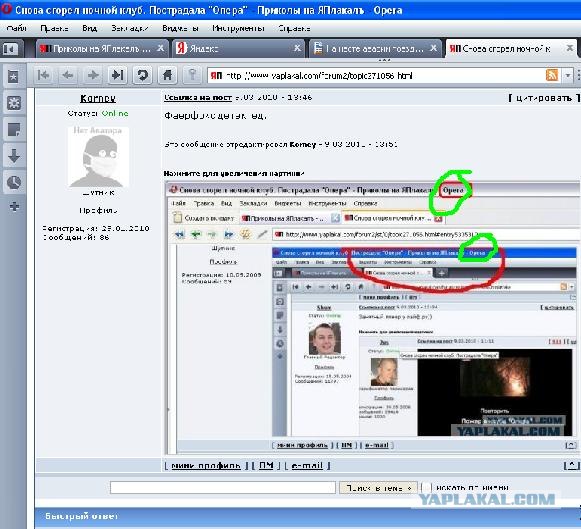Image resolution: width=581 pixels, height=529 pixels.
Task: Open the Downloads arrow sidebar panel
Action: 14,156
